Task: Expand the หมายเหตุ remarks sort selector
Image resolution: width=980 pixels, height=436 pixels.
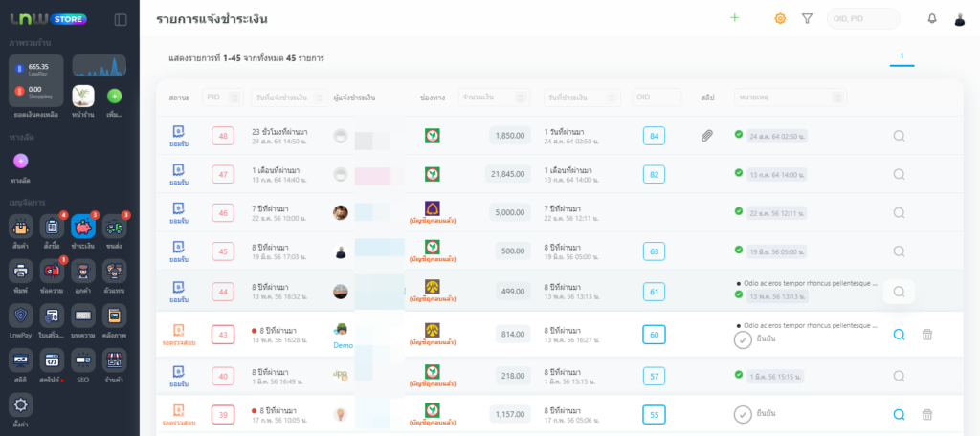Action: point(838,98)
